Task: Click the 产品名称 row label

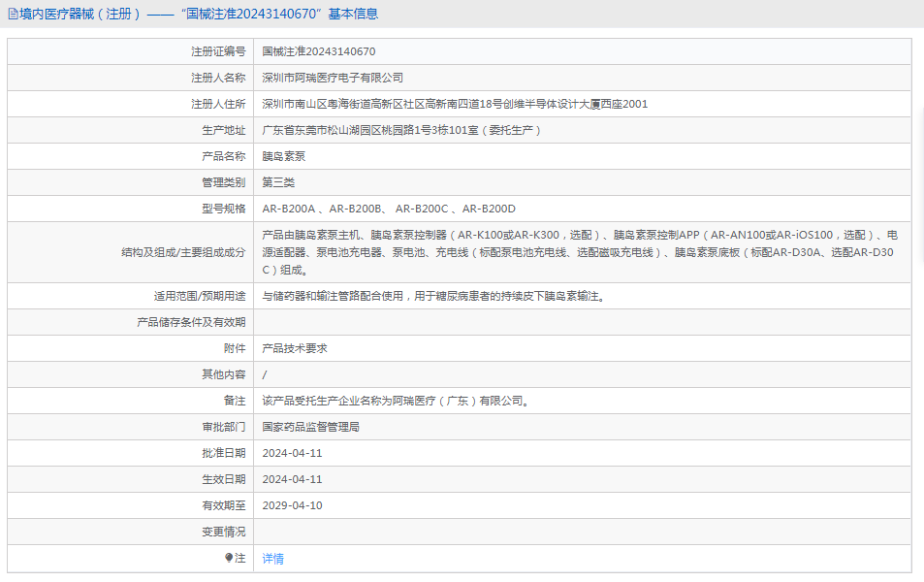Action: (x=223, y=156)
